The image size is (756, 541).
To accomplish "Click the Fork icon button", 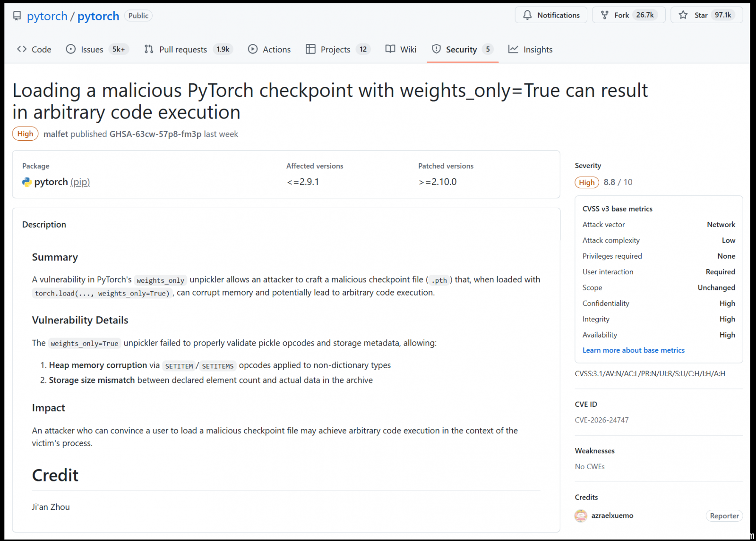I will [605, 15].
